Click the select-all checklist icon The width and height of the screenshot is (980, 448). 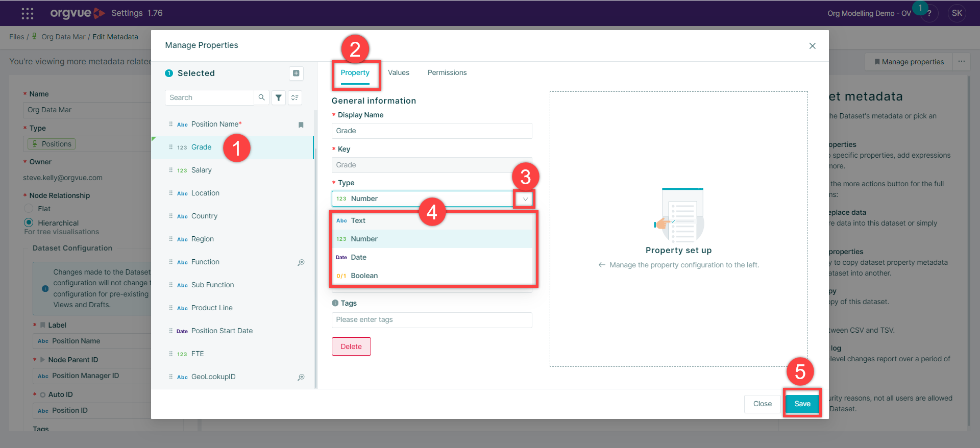click(295, 97)
